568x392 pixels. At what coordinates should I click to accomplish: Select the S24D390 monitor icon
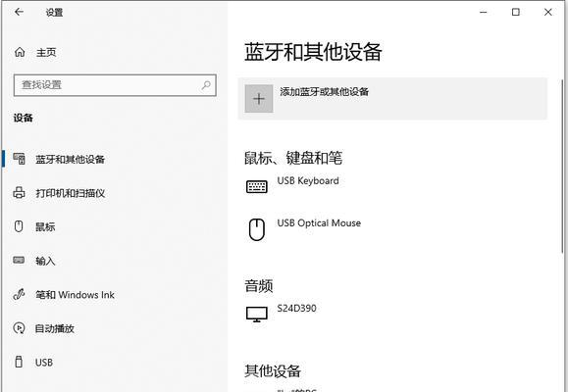click(x=257, y=315)
